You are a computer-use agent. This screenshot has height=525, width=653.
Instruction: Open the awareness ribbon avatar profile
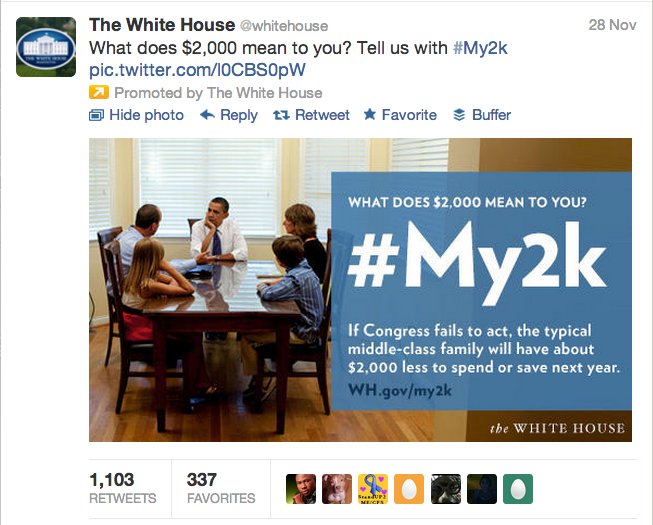(x=373, y=488)
